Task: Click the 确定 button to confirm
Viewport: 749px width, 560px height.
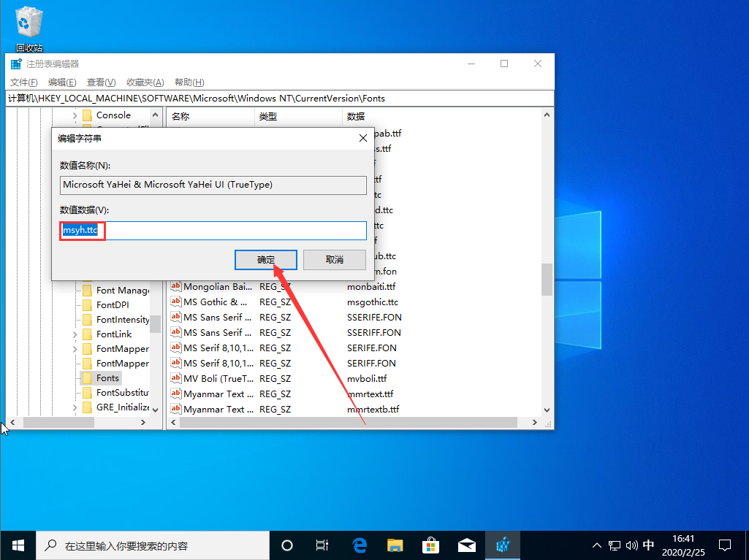Action: tap(265, 259)
